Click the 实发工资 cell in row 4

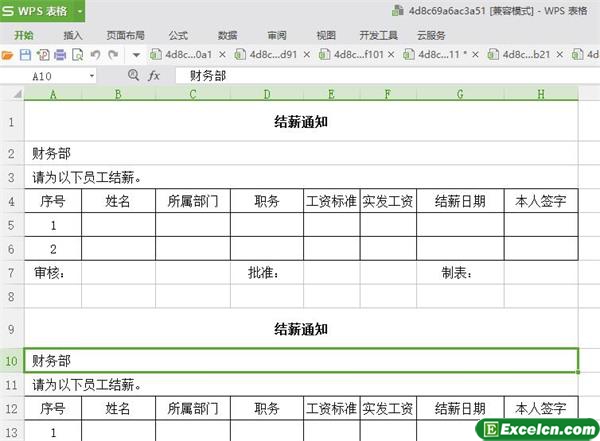coord(388,201)
